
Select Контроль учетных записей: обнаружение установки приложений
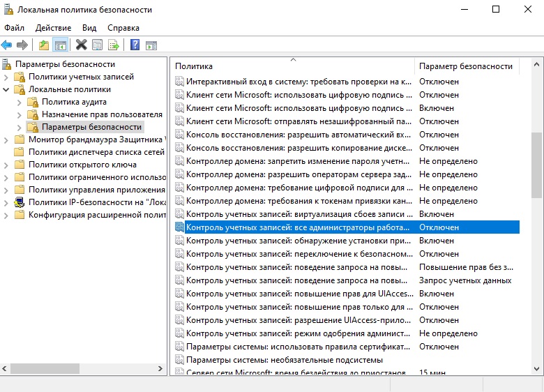299,241
